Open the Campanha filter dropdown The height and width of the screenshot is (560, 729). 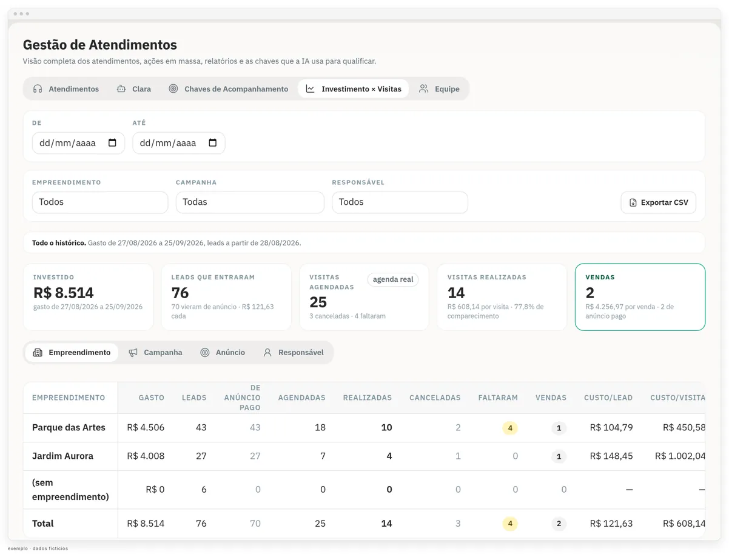coord(250,202)
